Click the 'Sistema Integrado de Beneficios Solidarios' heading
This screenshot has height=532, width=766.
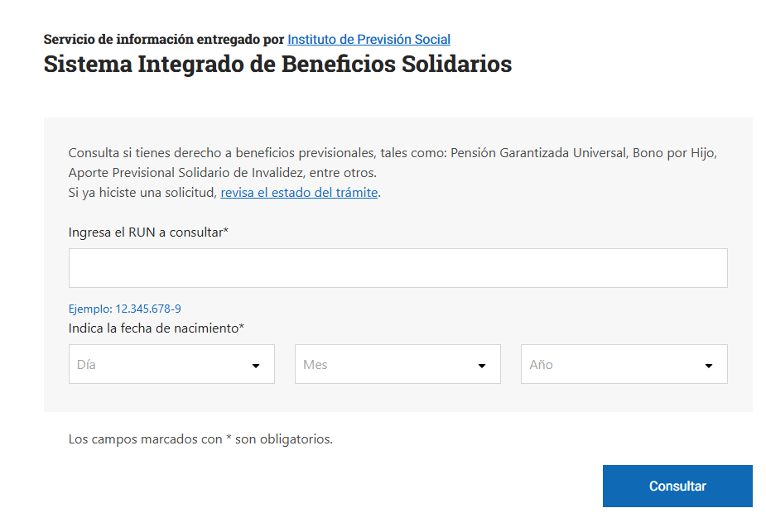tap(277, 64)
